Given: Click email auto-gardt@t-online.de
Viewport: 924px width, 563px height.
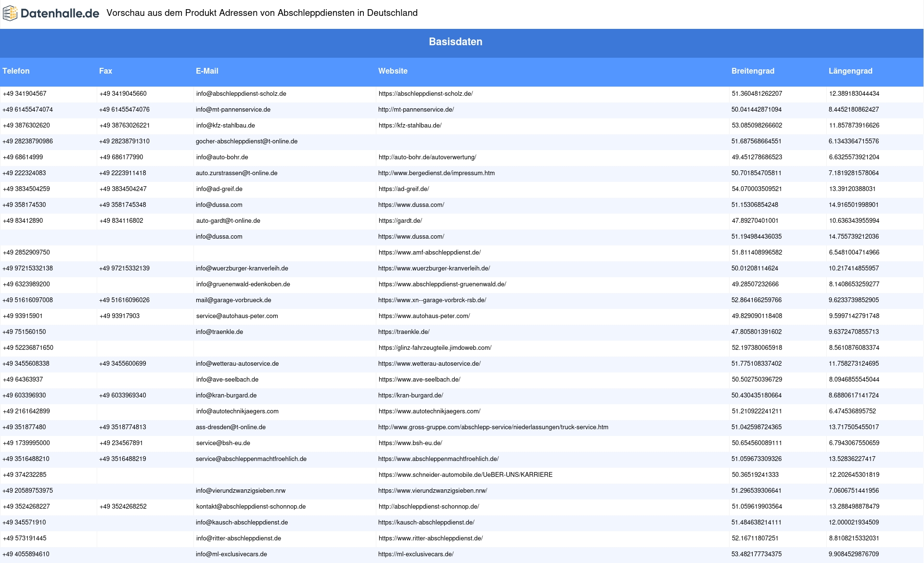Looking at the screenshot, I should [x=228, y=221].
